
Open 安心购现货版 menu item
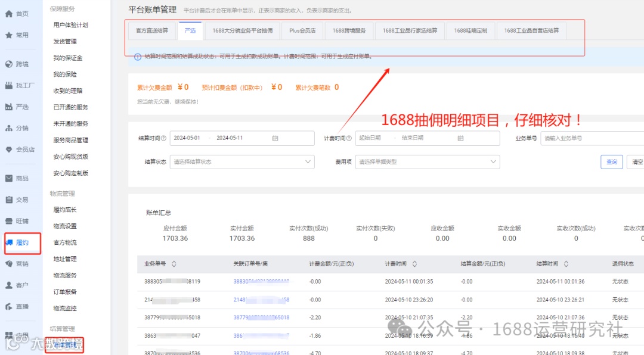[x=70, y=157]
